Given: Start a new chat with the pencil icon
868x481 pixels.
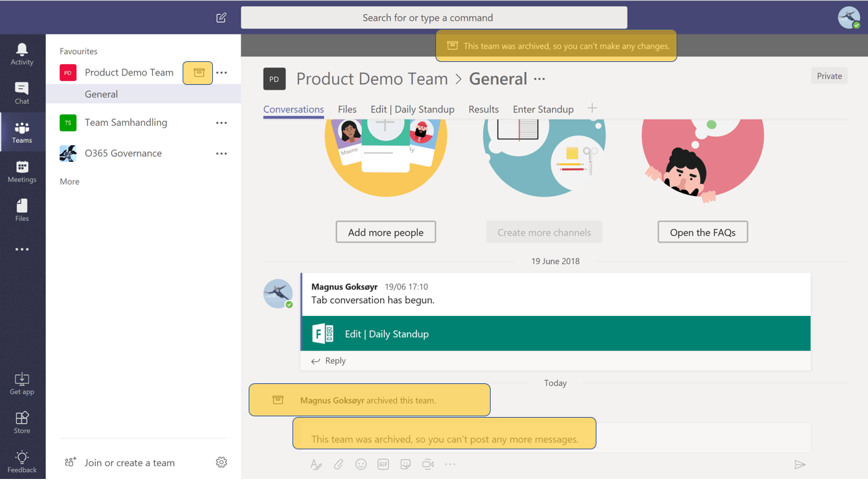Looking at the screenshot, I should click(220, 17).
